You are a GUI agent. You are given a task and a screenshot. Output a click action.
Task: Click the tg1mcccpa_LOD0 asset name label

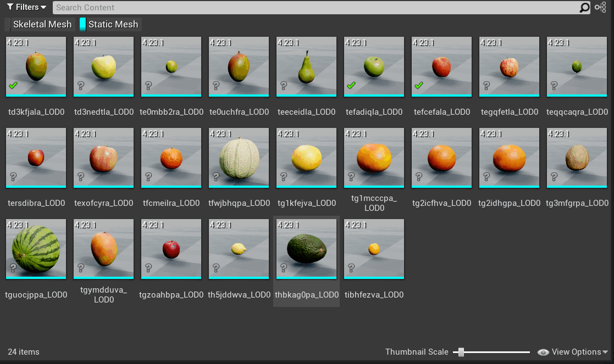[374, 203]
